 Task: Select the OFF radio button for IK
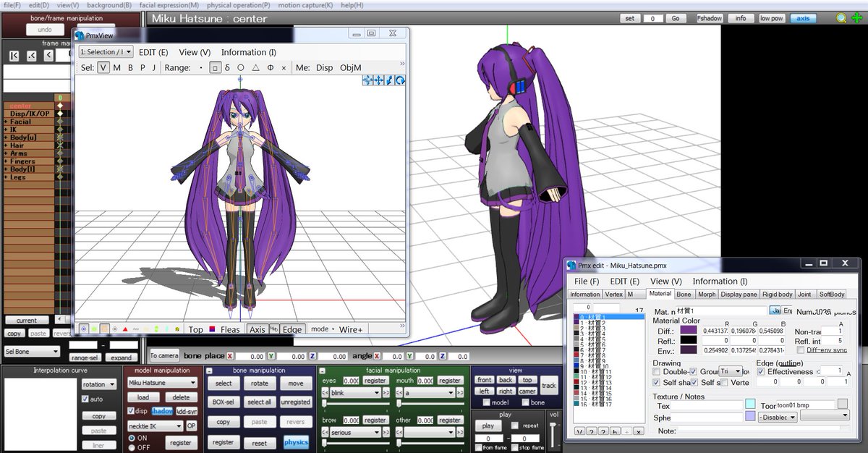coord(131,447)
